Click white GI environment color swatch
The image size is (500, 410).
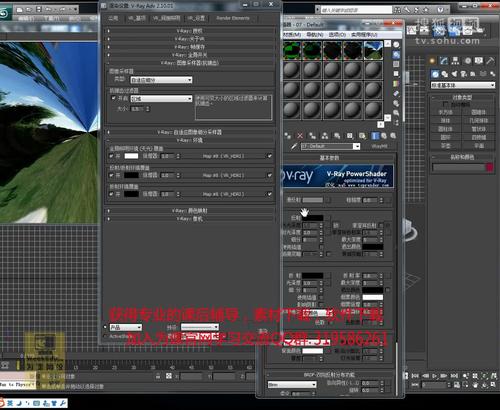pyautogui.click(x=131, y=156)
